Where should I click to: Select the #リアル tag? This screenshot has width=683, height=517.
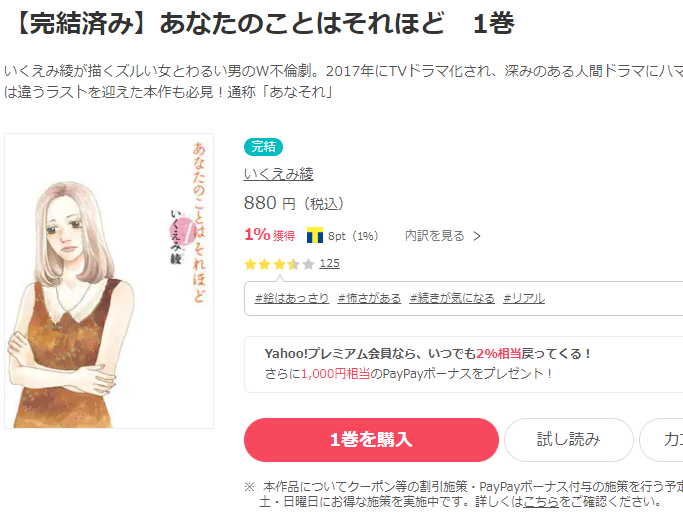click(524, 298)
